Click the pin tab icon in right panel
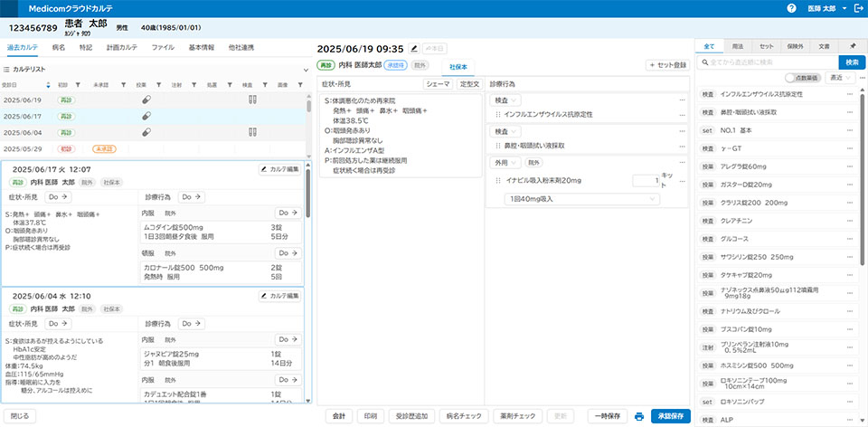Viewport: 868px width, 427px height. (x=853, y=45)
